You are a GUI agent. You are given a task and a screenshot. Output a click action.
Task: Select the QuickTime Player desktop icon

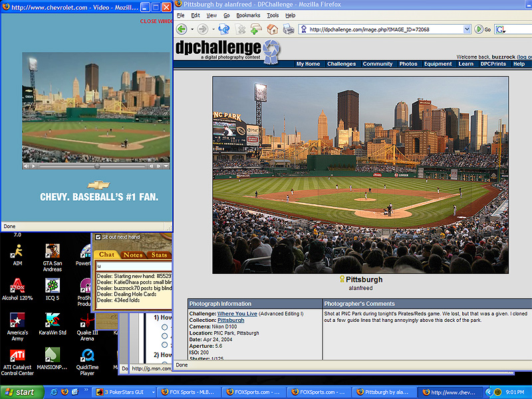tap(87, 362)
